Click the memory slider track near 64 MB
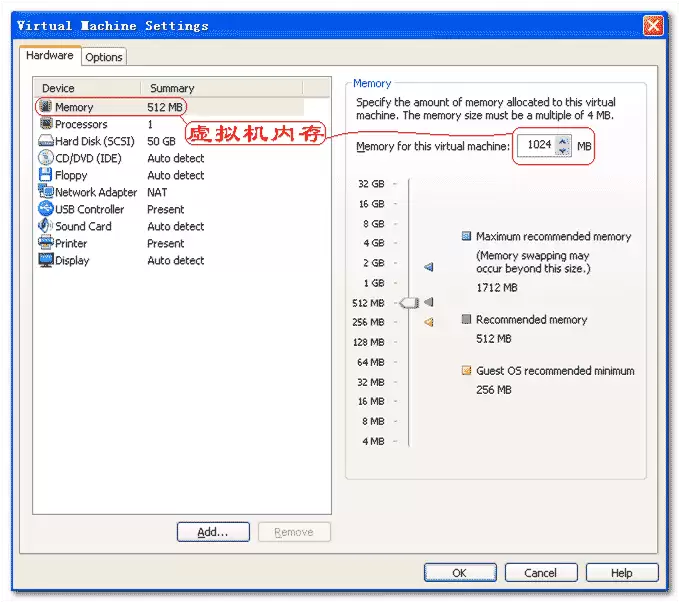This screenshot has height=603, width=680. 409,362
